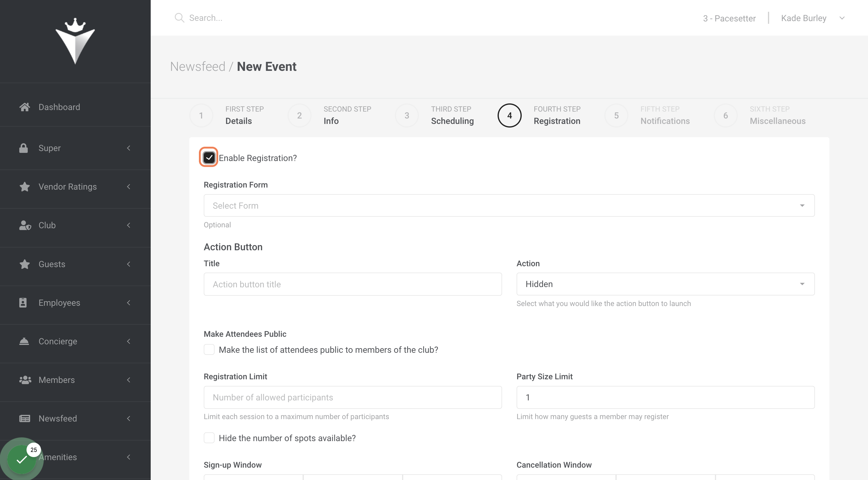This screenshot has height=480, width=868.
Task: Click the Members group icon
Action: pos(25,380)
